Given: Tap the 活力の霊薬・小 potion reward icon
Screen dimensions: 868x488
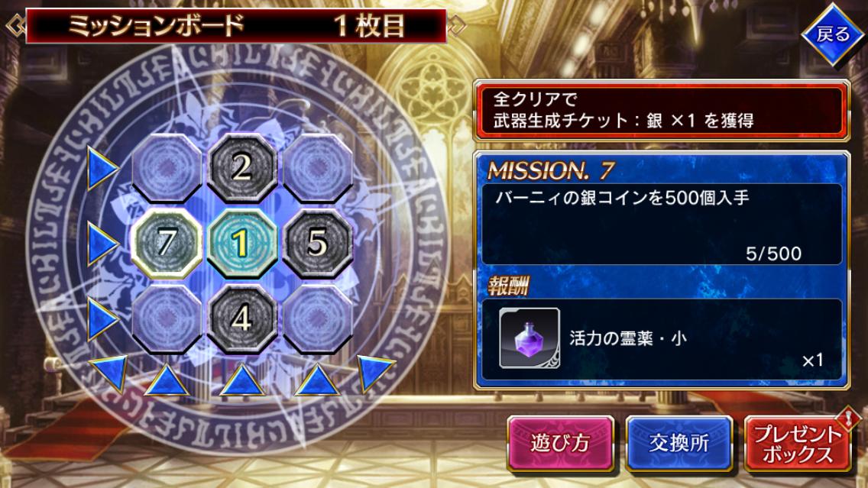Looking at the screenshot, I should click(530, 338).
